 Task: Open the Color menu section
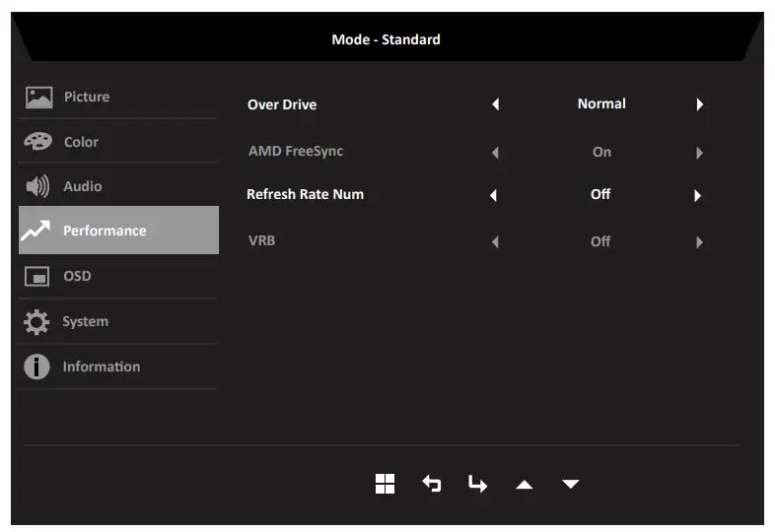pos(118,142)
